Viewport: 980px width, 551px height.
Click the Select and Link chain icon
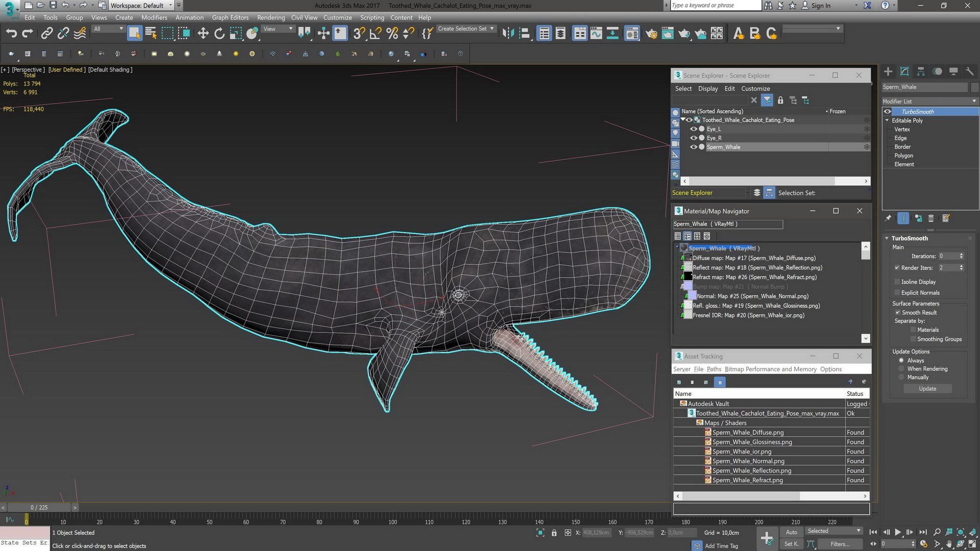click(x=47, y=34)
